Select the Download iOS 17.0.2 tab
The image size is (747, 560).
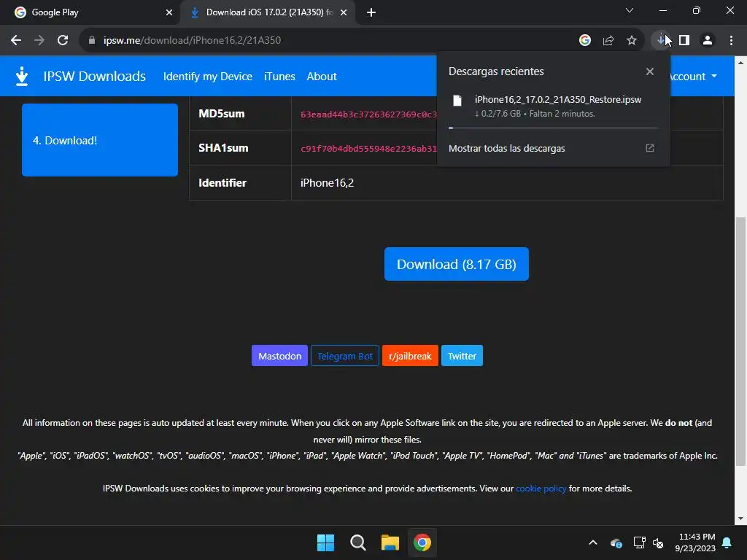pyautogui.click(x=268, y=12)
